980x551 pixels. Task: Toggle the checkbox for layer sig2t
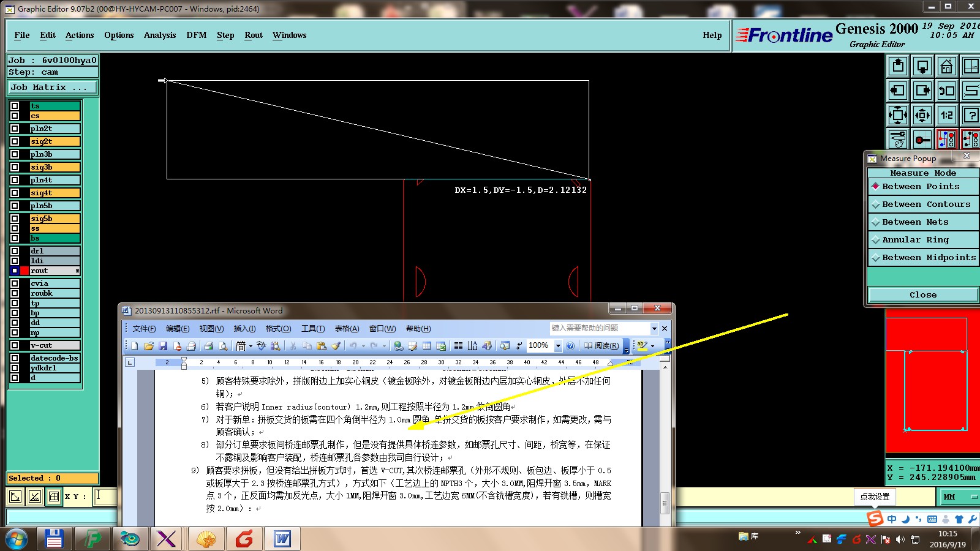(15, 141)
